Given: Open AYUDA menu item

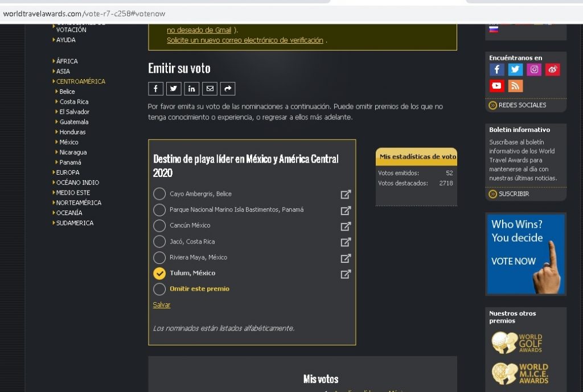Looking at the screenshot, I should click(x=65, y=40).
